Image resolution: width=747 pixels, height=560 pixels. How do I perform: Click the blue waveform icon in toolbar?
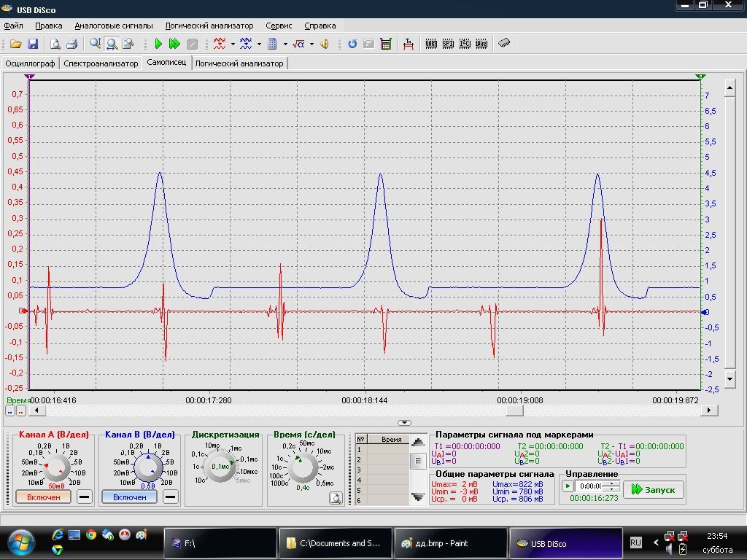pyautogui.click(x=246, y=44)
